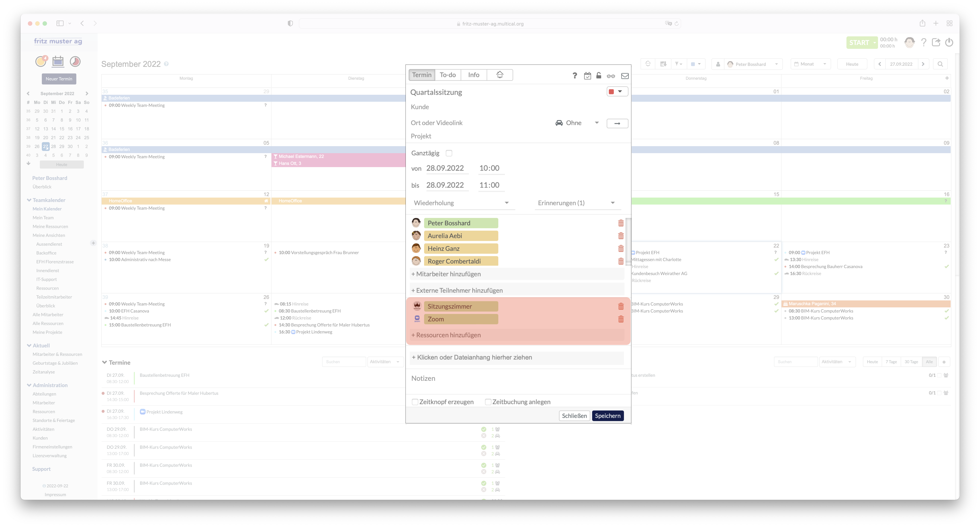Go to next date in calendar toolbar

click(x=923, y=64)
